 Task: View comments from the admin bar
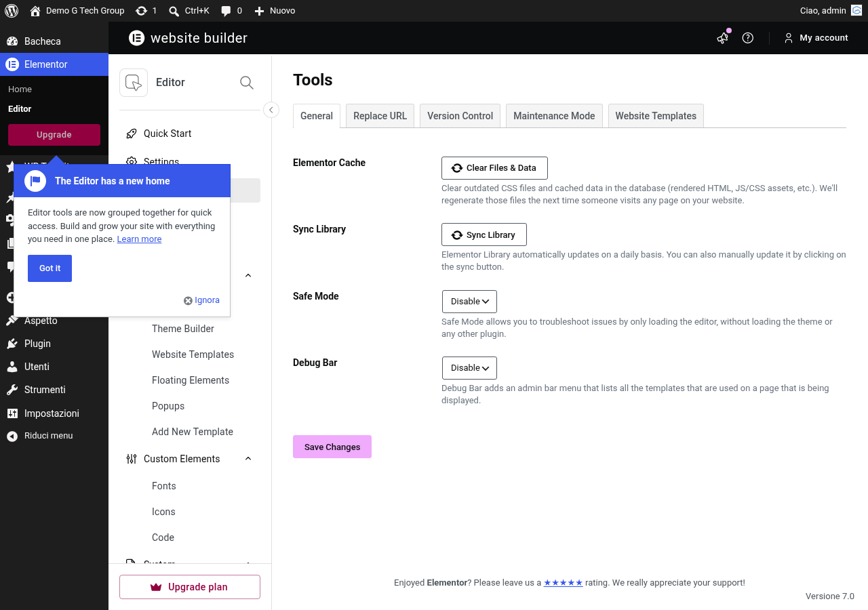[x=231, y=11]
